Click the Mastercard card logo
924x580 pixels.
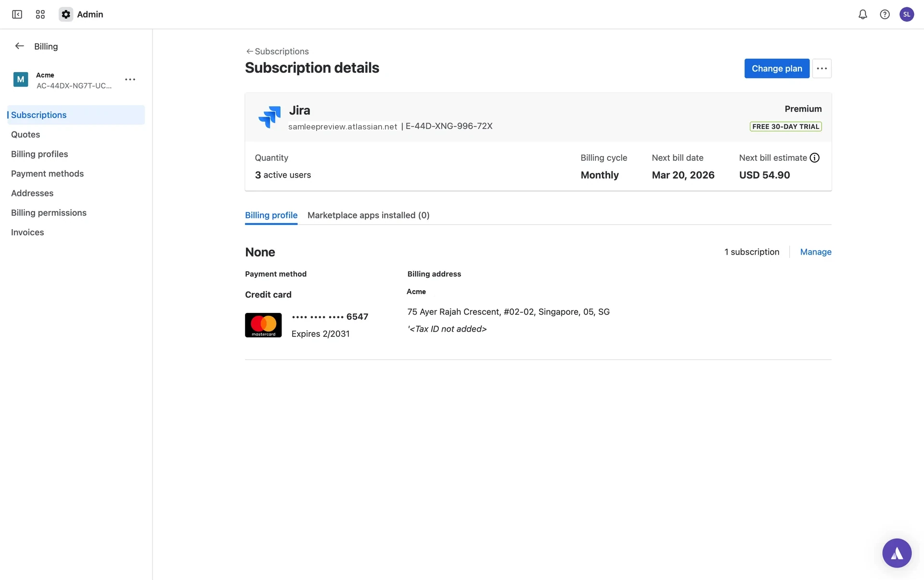(x=263, y=325)
